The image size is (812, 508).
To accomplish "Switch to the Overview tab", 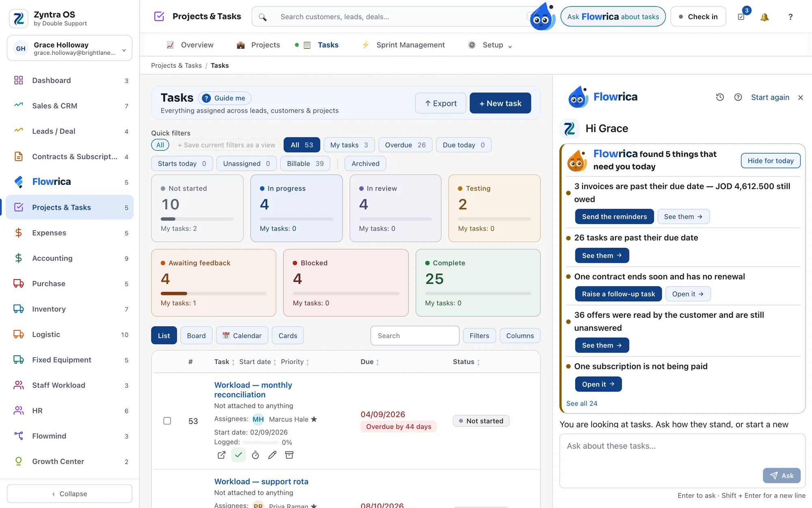I will 190,45.
